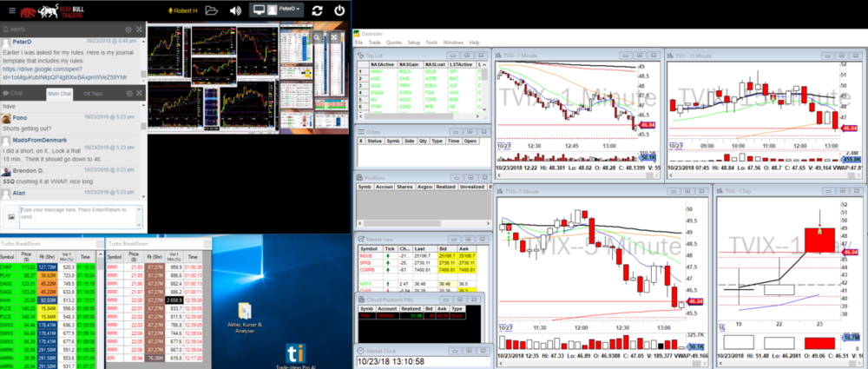Click the screen share monitor icon
Viewport: 868px width, 369px height.
(x=258, y=10)
